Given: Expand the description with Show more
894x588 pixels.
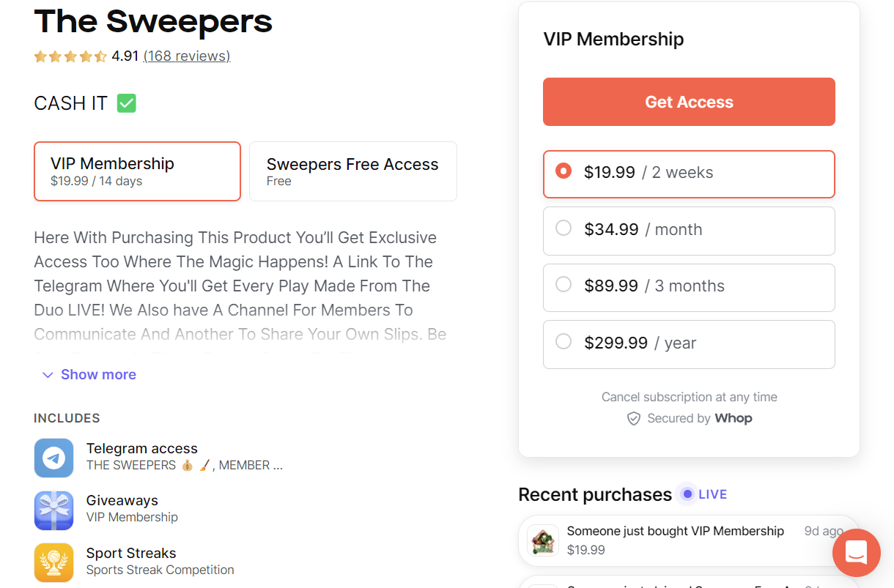Looking at the screenshot, I should [98, 374].
